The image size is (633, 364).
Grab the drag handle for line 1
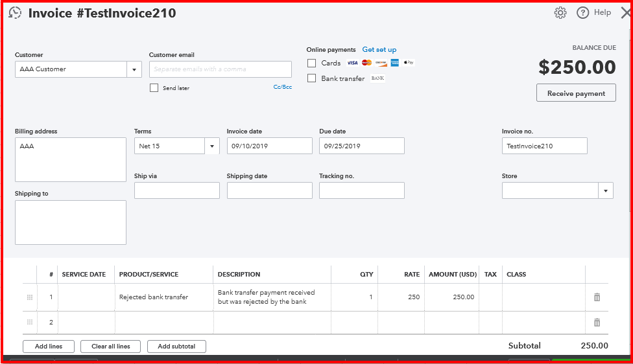[29, 297]
